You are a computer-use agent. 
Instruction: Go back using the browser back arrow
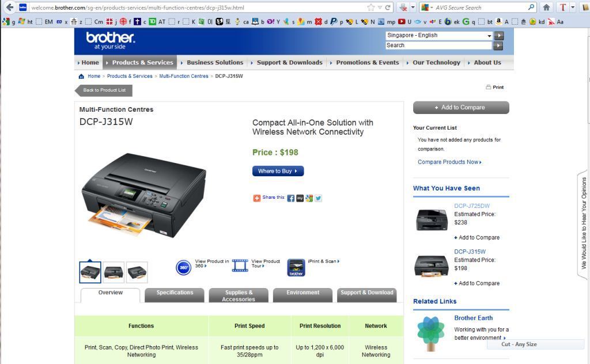[10, 7]
